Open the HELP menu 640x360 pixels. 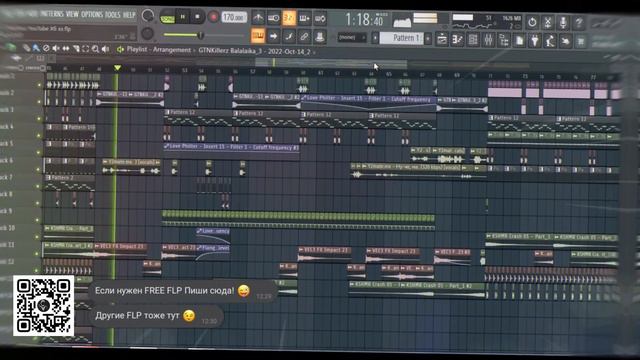tap(129, 15)
